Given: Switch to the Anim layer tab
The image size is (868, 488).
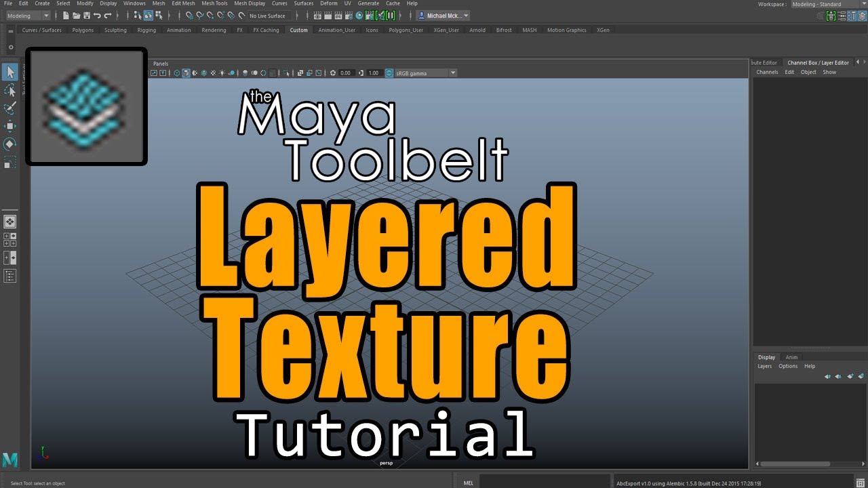Looking at the screenshot, I should pos(791,357).
